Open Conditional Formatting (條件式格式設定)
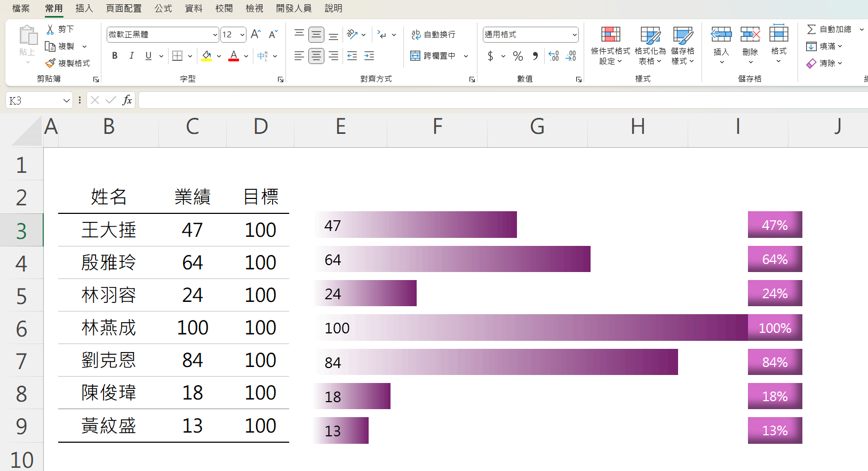Screen dimensions: 868x471 coord(610,45)
